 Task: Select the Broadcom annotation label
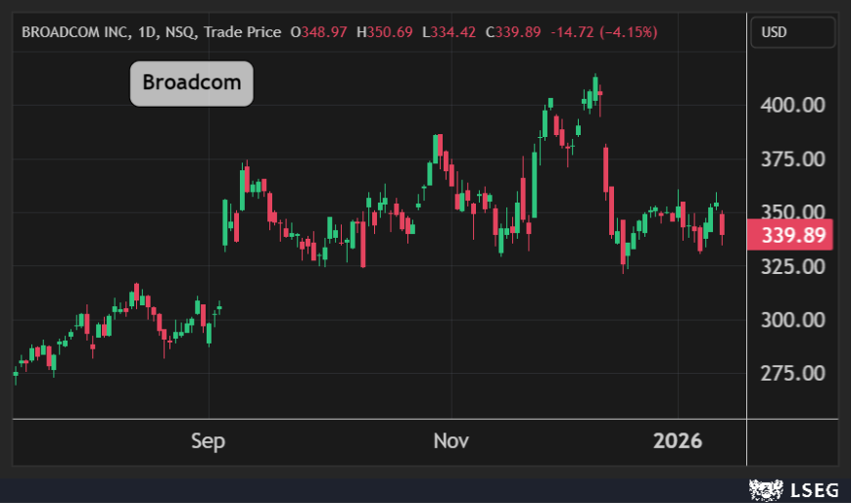pyautogui.click(x=192, y=82)
